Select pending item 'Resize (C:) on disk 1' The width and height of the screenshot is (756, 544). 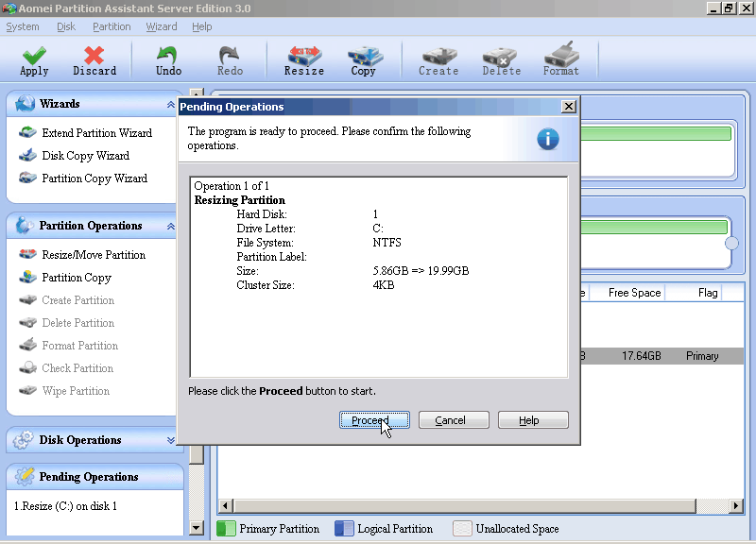pyautogui.click(x=65, y=506)
